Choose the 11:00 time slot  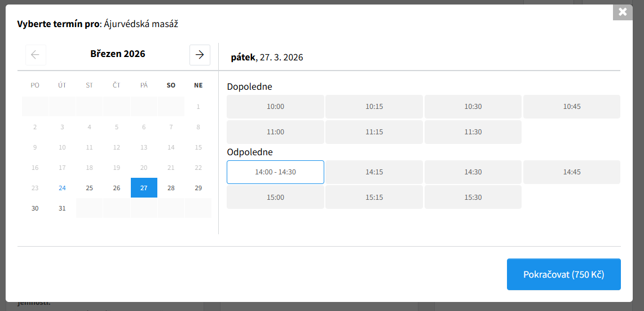pyautogui.click(x=275, y=132)
